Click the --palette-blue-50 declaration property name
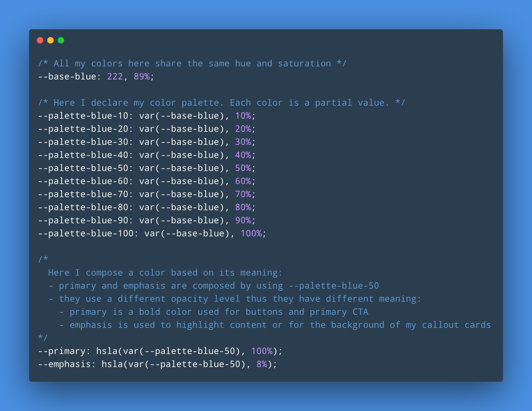This screenshot has height=411, width=532. coord(83,168)
